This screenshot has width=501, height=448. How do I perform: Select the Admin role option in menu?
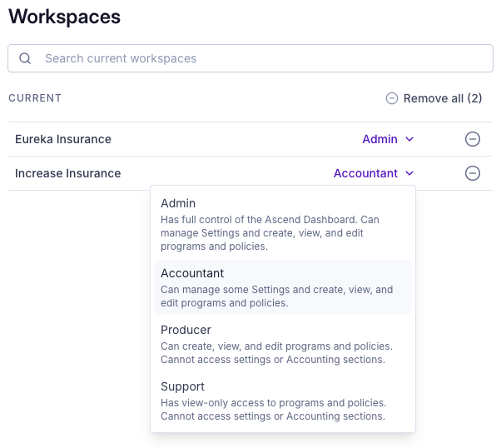click(x=283, y=225)
